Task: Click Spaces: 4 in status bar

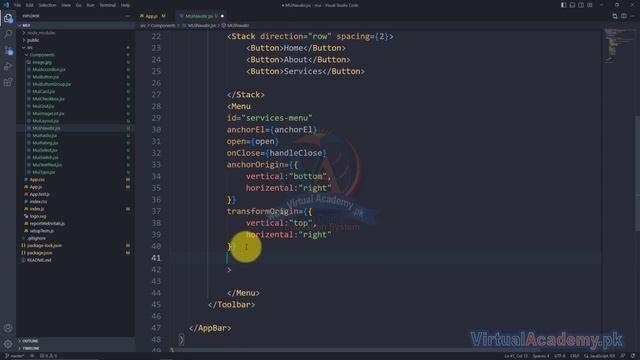Action: (541, 356)
